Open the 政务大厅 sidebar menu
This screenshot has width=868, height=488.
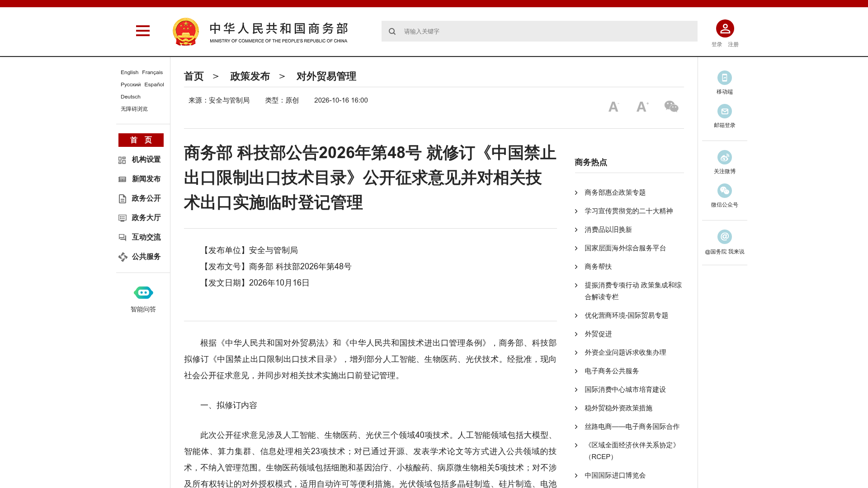click(x=146, y=218)
